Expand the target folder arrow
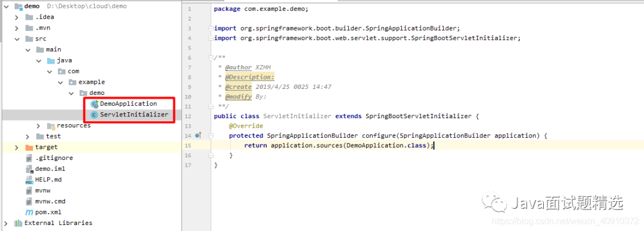Image resolution: width=644 pixels, height=231 pixels. 17,147
